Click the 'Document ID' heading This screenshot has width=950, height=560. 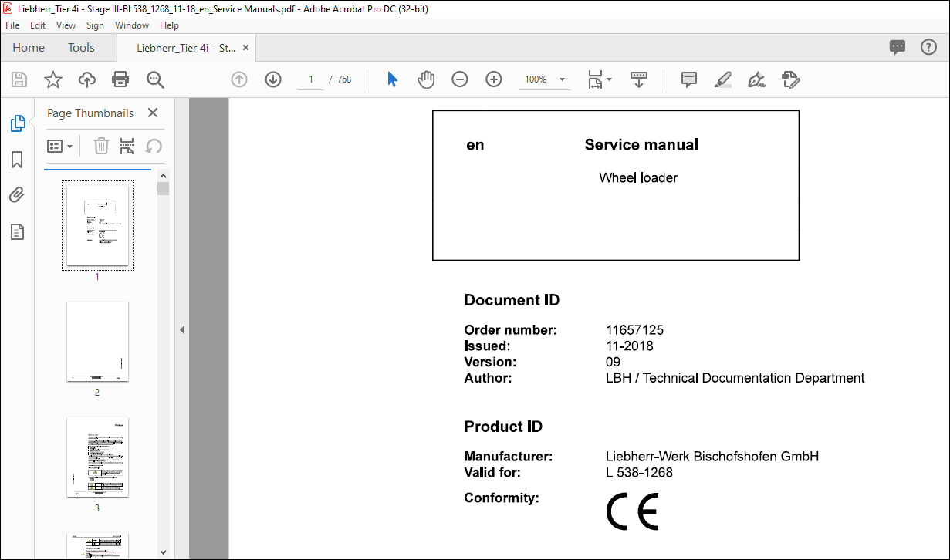click(512, 300)
